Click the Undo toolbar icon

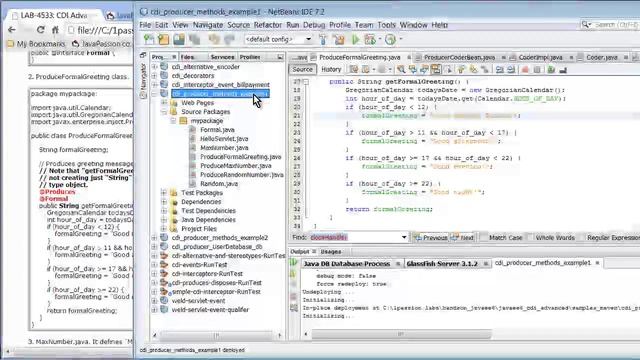pyautogui.click(x=214, y=40)
